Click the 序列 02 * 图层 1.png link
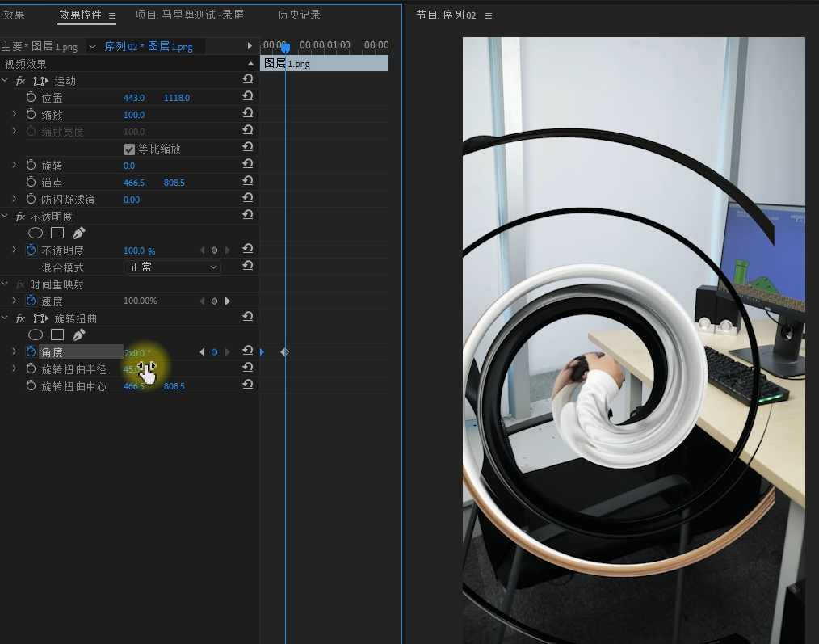819x644 pixels. [x=149, y=47]
